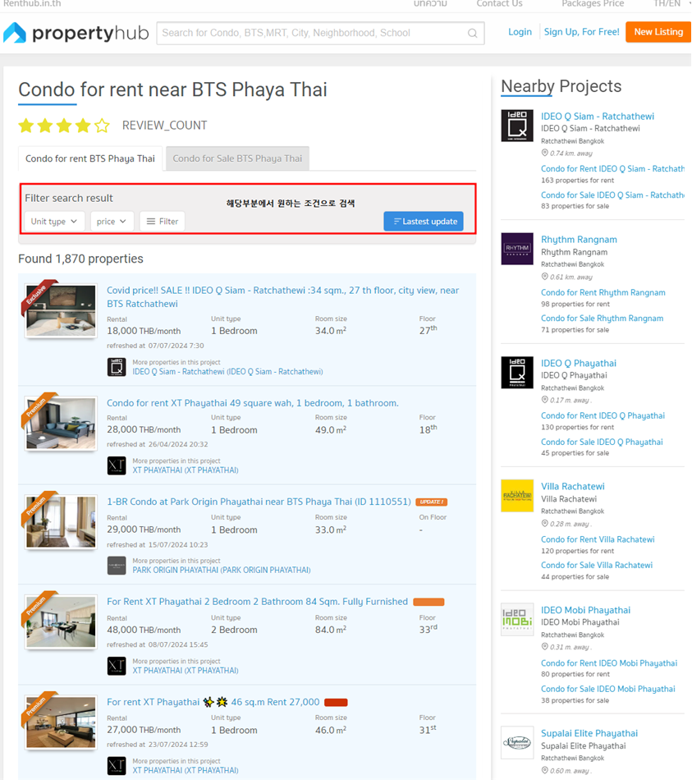This screenshot has height=784, width=692.
Task: Click the IDEO Q logo in the 18,000 THB listing
Action: tap(117, 367)
